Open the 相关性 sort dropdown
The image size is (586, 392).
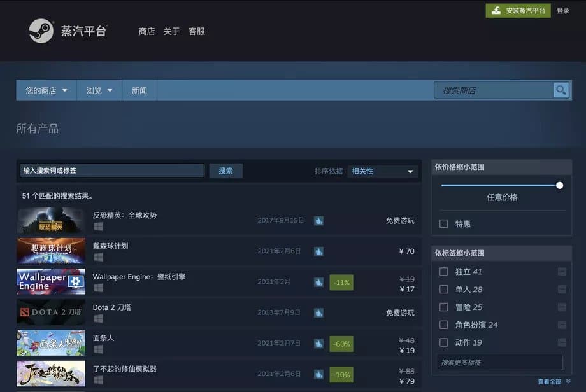tap(382, 171)
